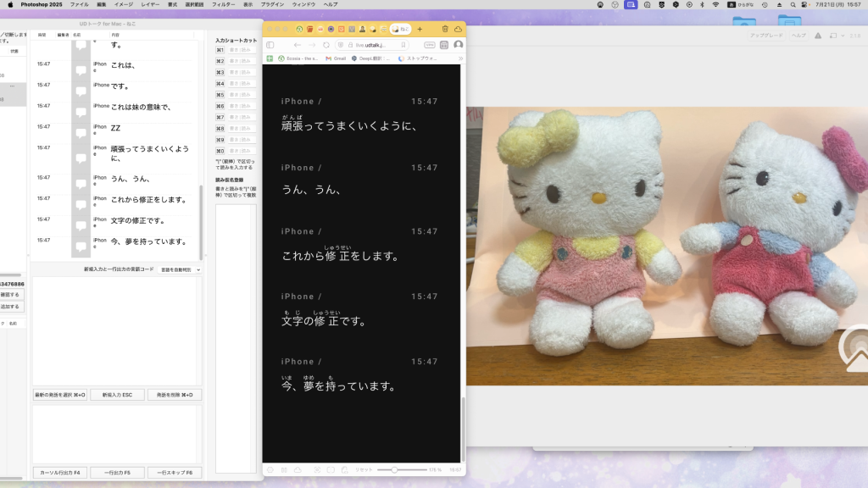Screen dimensions: 868x488
Task: Click the live.udtalk address bar
Action: [372, 45]
